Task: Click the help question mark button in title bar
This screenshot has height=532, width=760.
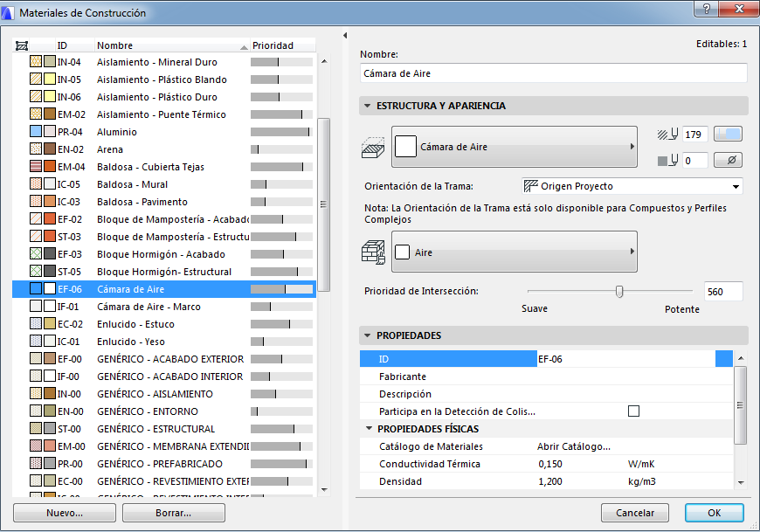Action: pyautogui.click(x=706, y=9)
